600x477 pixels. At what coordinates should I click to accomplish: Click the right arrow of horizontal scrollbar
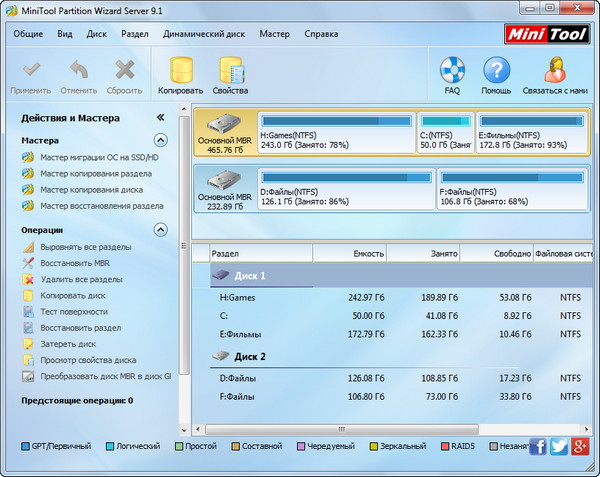pos(586,429)
